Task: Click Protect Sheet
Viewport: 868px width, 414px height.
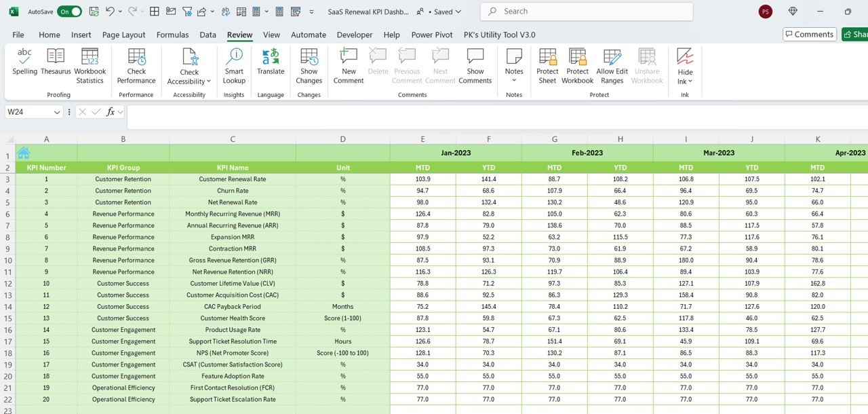Action: coord(547,66)
